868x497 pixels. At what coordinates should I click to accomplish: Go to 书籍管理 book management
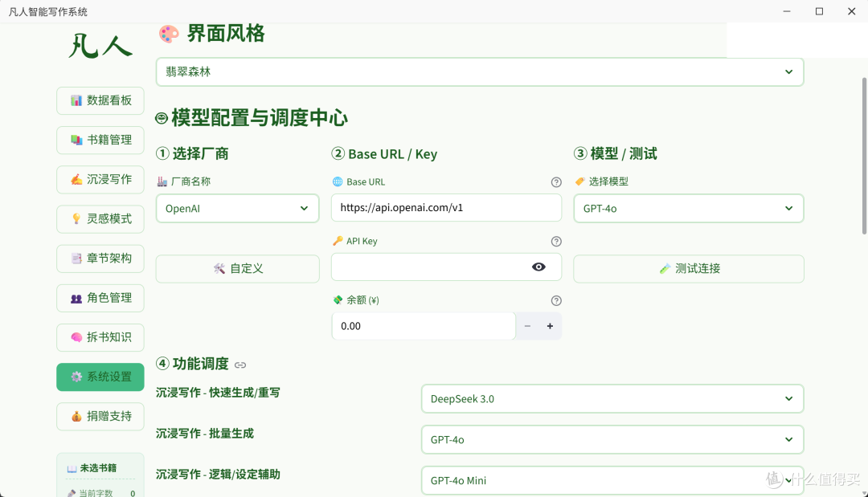click(100, 140)
